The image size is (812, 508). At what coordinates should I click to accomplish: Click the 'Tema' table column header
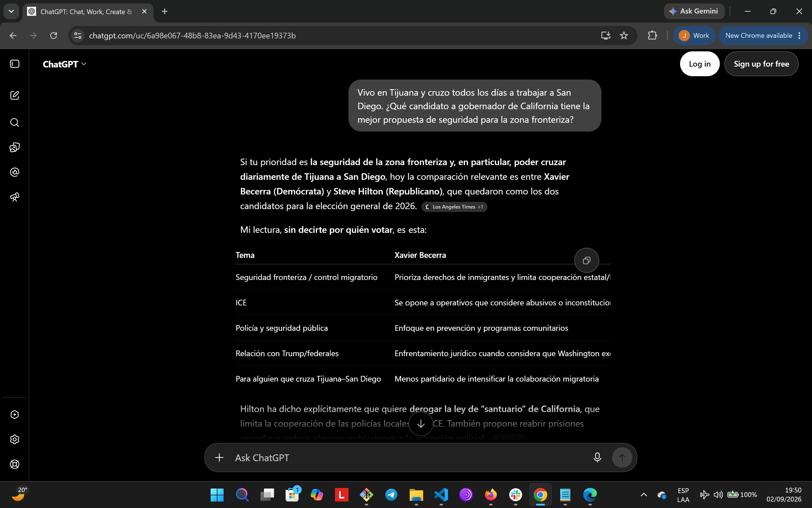(245, 255)
